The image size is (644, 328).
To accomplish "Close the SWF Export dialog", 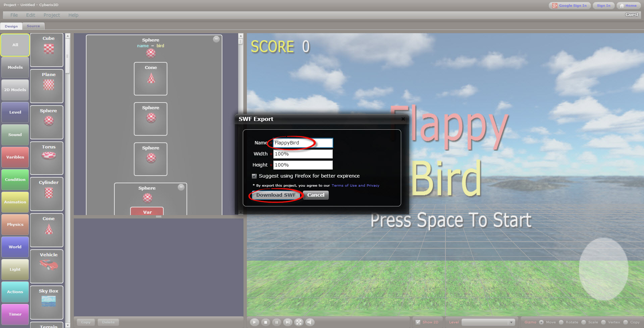I will click(403, 119).
